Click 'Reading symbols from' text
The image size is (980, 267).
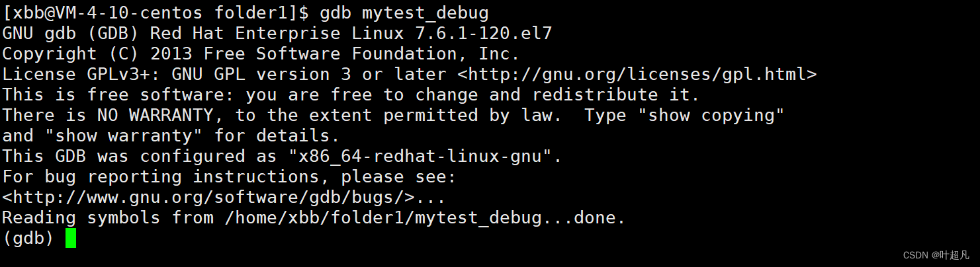point(108,217)
